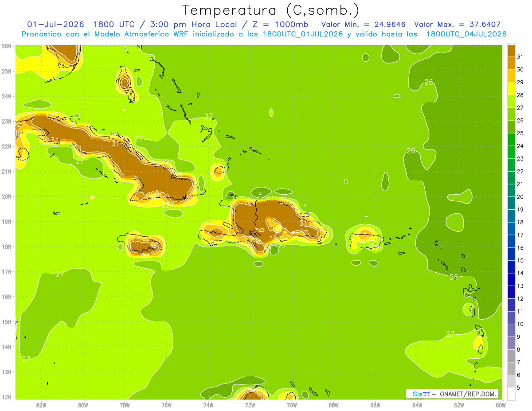Click the "18N" latitude axis label
Screen dimensions: 532x411
pyautogui.click(x=6, y=247)
